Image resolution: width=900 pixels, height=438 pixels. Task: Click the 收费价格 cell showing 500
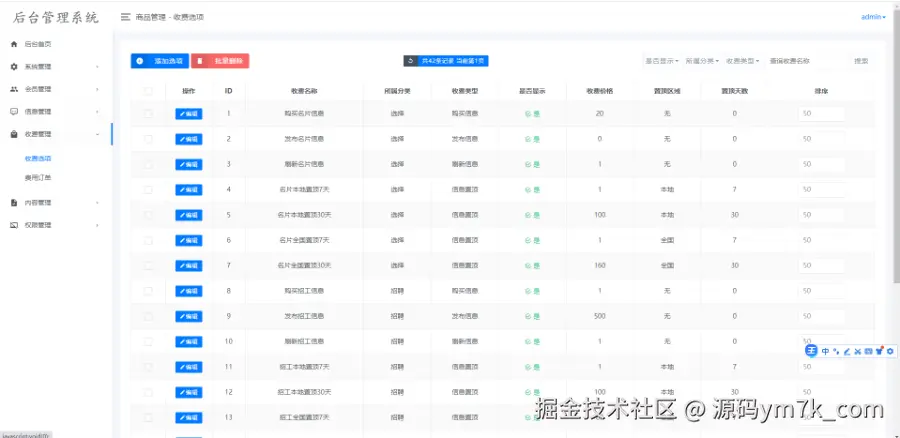[x=599, y=316]
